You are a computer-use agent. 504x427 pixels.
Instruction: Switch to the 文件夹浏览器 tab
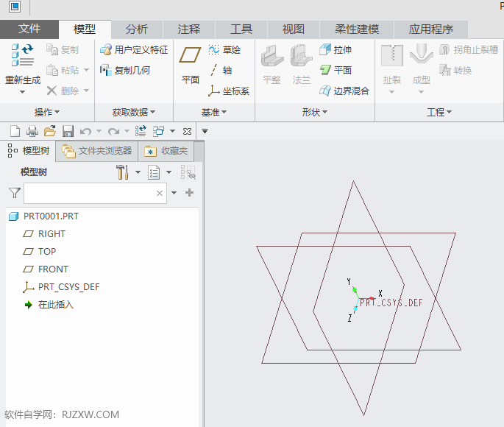tap(96, 151)
